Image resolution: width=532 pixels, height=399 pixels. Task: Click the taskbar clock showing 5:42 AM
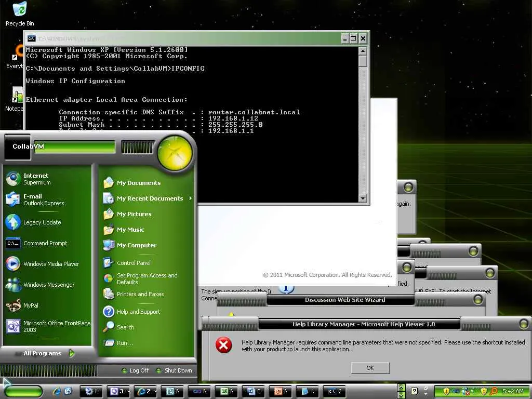pos(513,391)
